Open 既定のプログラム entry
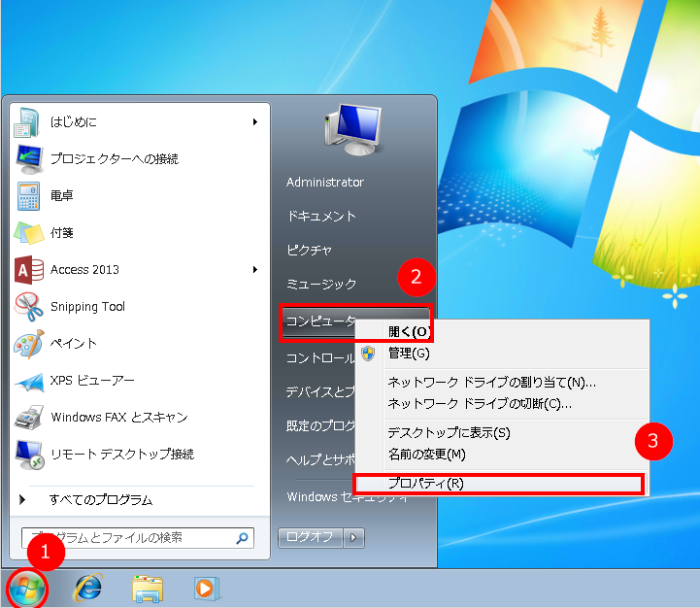Screen dimensions: 700x608 [320, 425]
